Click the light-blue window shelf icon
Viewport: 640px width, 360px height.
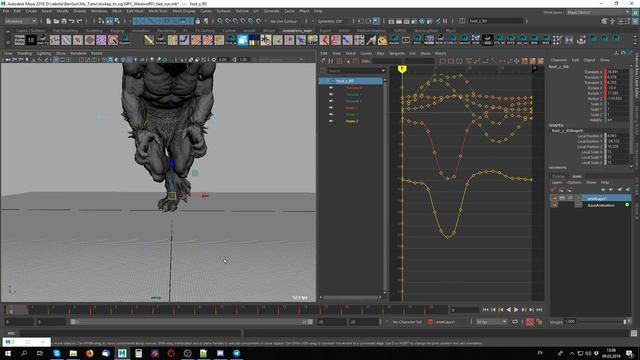click(242, 40)
